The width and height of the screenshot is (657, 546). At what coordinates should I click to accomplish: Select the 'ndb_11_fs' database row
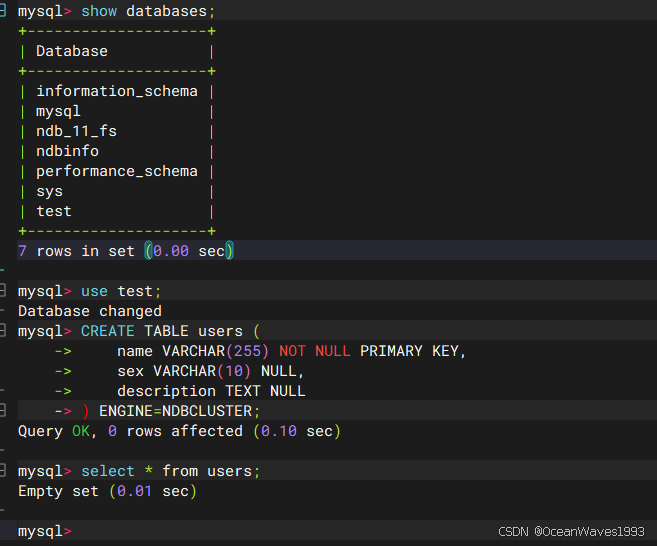pos(76,131)
